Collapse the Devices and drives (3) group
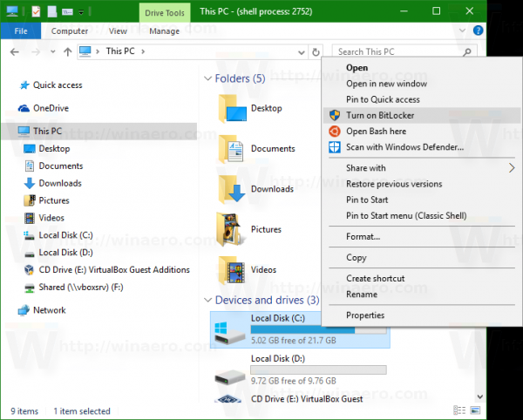 (x=207, y=301)
